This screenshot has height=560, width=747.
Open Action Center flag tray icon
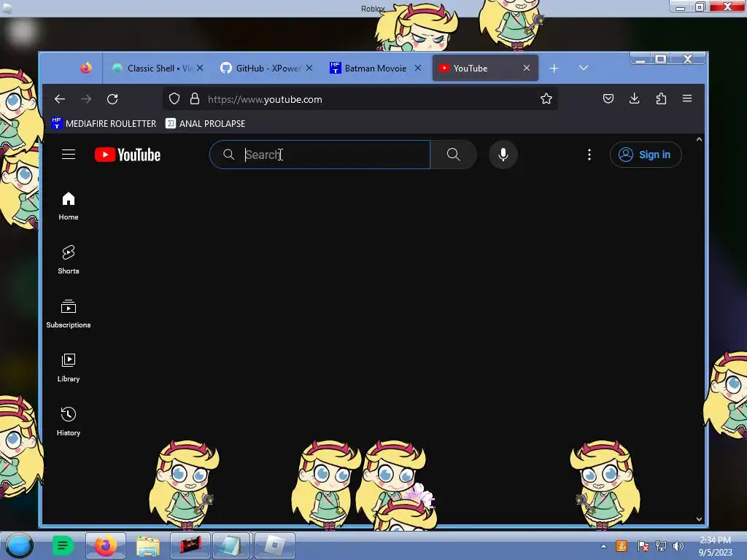643,546
